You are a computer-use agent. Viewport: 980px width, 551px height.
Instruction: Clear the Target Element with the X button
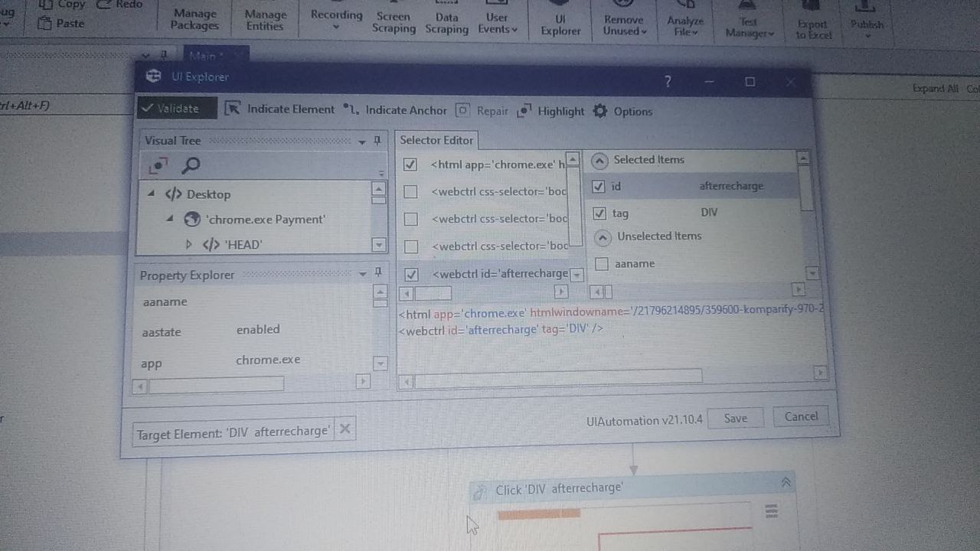(x=345, y=429)
